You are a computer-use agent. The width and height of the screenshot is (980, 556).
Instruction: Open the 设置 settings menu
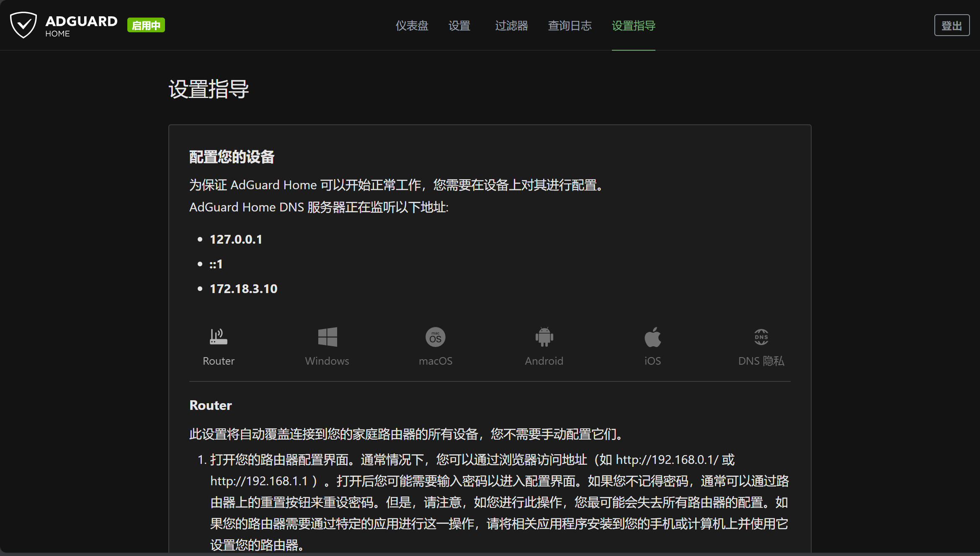pos(459,26)
